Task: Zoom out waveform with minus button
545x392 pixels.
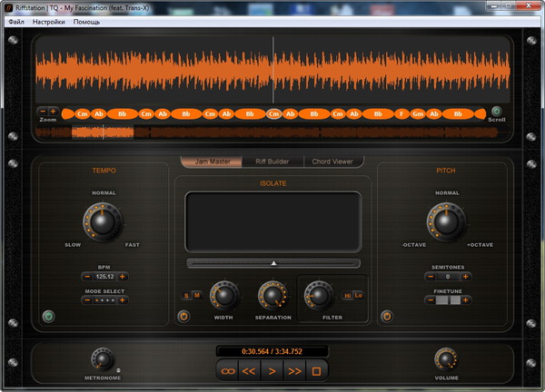Action: (43, 112)
